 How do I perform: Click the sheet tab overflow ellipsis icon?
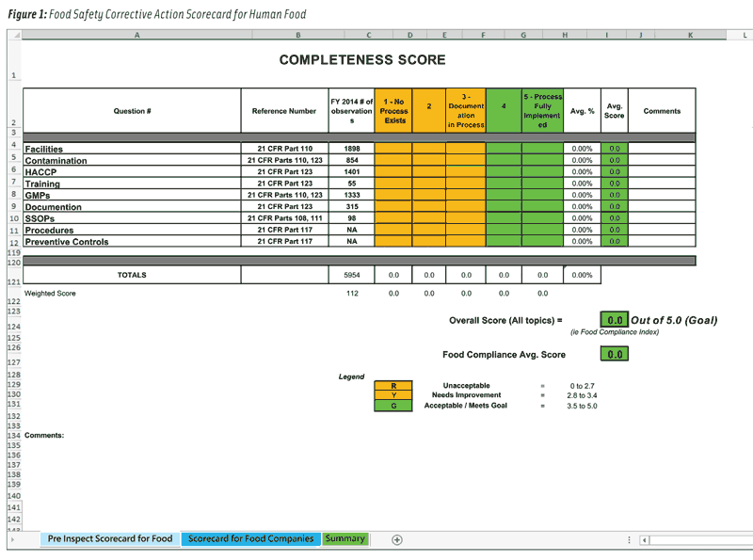point(629,539)
